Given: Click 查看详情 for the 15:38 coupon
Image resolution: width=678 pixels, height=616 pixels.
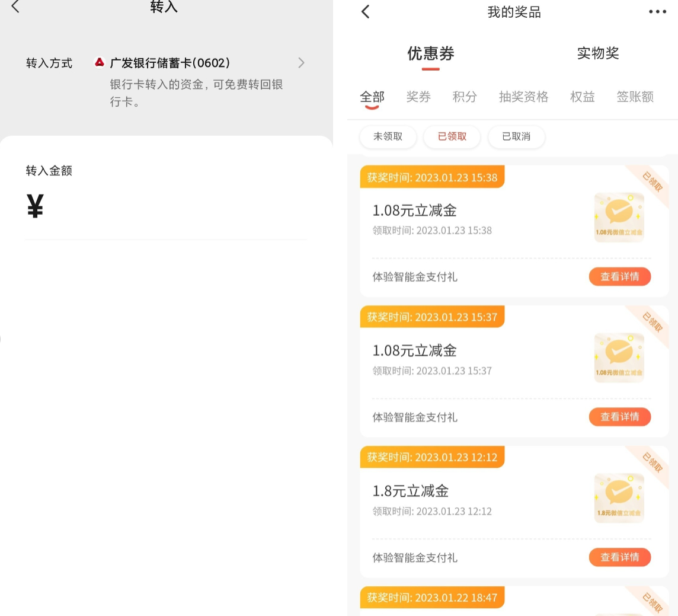Looking at the screenshot, I should [619, 277].
